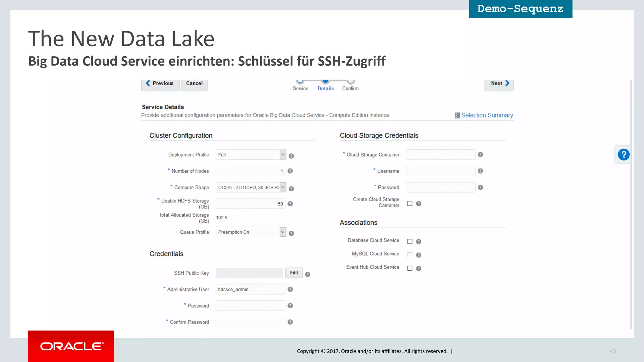Open help for Number of Nodes
Viewport: 644px width, 362px height.
(290, 171)
